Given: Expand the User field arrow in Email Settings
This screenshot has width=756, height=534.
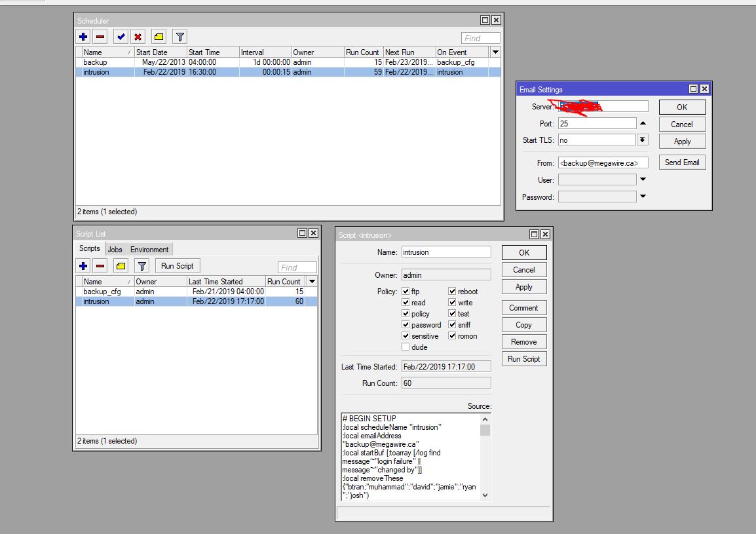Looking at the screenshot, I should (x=643, y=180).
